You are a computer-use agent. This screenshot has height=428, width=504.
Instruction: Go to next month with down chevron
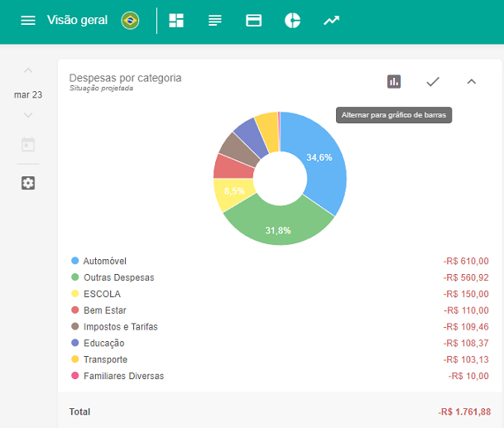tap(28, 115)
